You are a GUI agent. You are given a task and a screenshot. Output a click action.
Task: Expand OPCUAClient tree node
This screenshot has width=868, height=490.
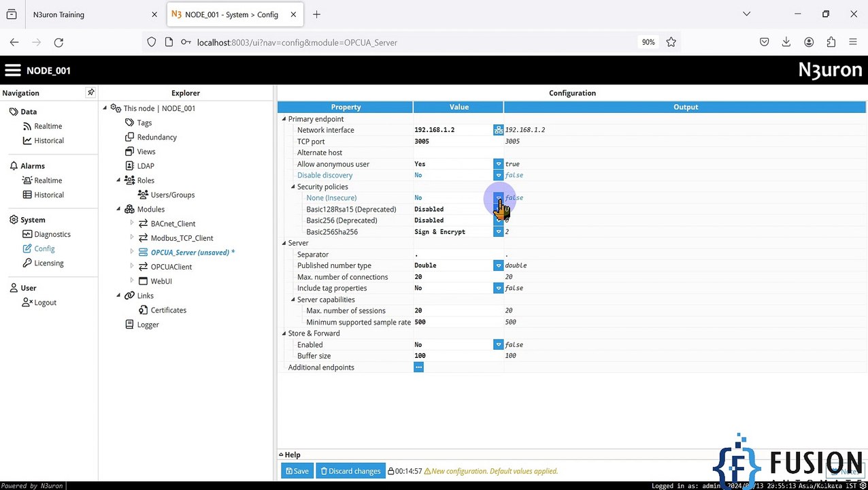[132, 267]
